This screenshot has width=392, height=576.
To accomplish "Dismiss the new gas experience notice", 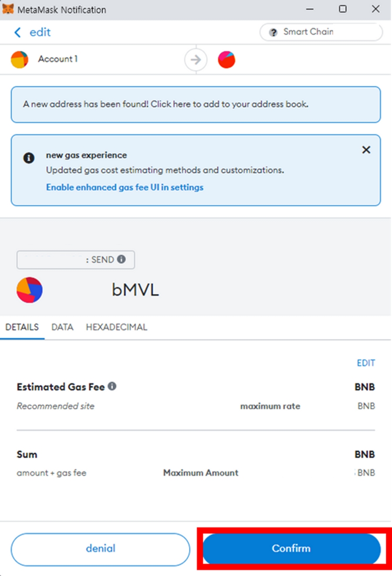I will pos(366,150).
